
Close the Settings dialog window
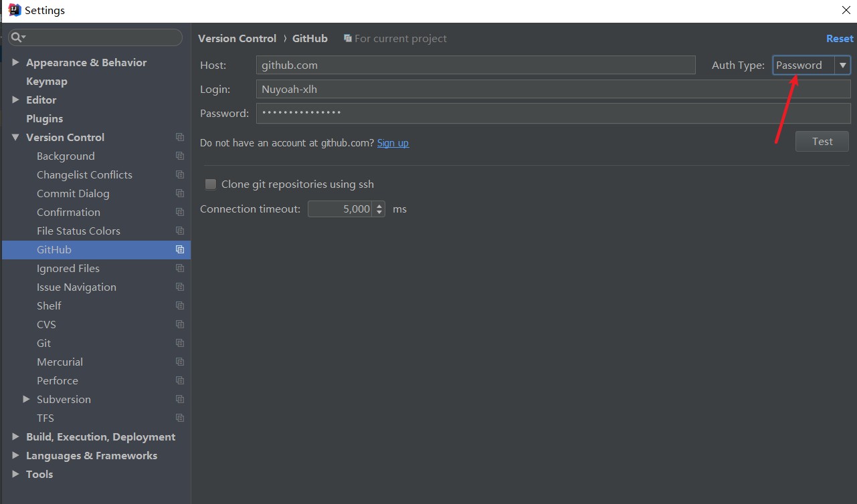pyautogui.click(x=846, y=10)
